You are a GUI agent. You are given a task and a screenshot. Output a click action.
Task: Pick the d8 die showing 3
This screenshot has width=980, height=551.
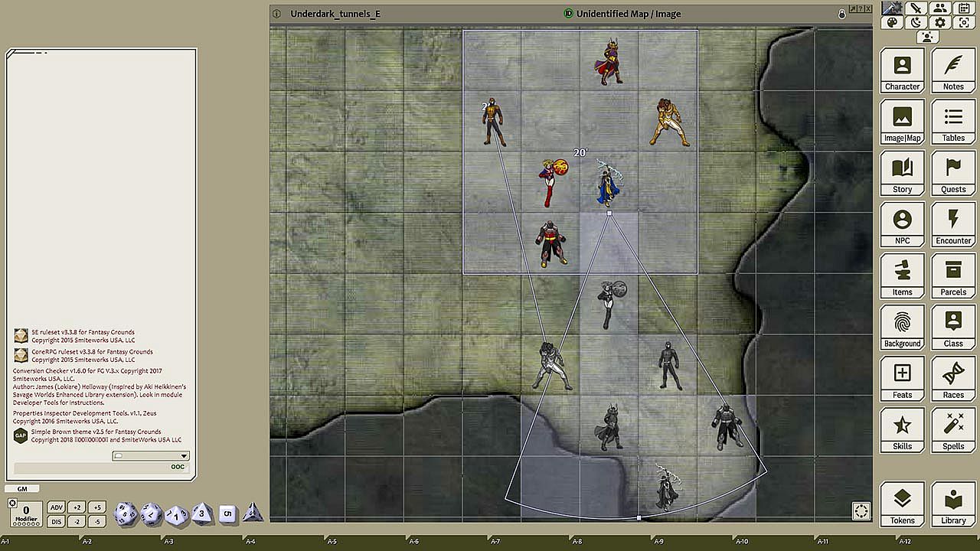click(x=202, y=514)
